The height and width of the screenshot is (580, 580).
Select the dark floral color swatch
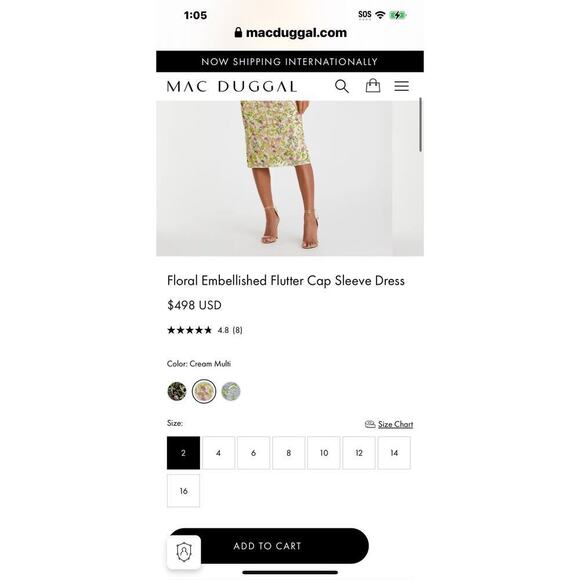coord(177,391)
